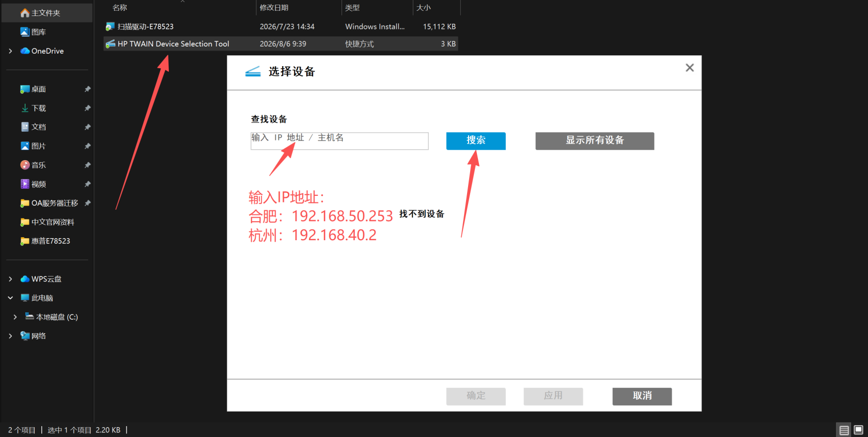Screen dimensions: 868x437
Task: Click the greyed 应用 button
Action: click(x=553, y=396)
